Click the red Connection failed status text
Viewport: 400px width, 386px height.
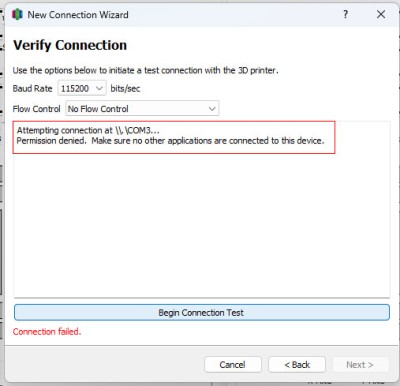click(47, 332)
